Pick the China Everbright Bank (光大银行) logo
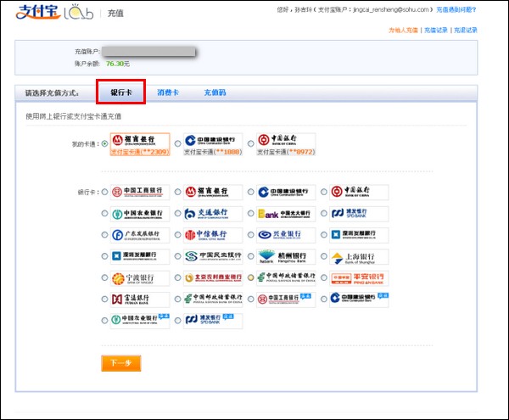This screenshot has height=420, width=509. 286,214
